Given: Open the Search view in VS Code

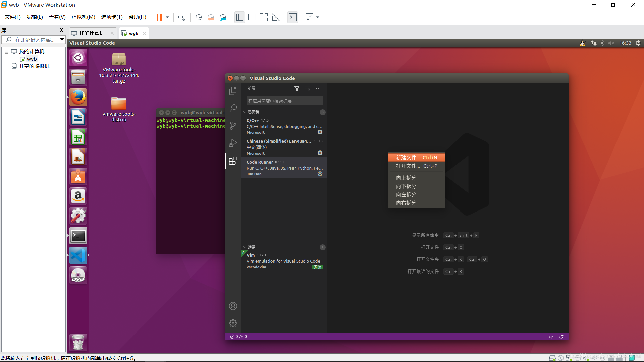Looking at the screenshot, I should pyautogui.click(x=233, y=108).
